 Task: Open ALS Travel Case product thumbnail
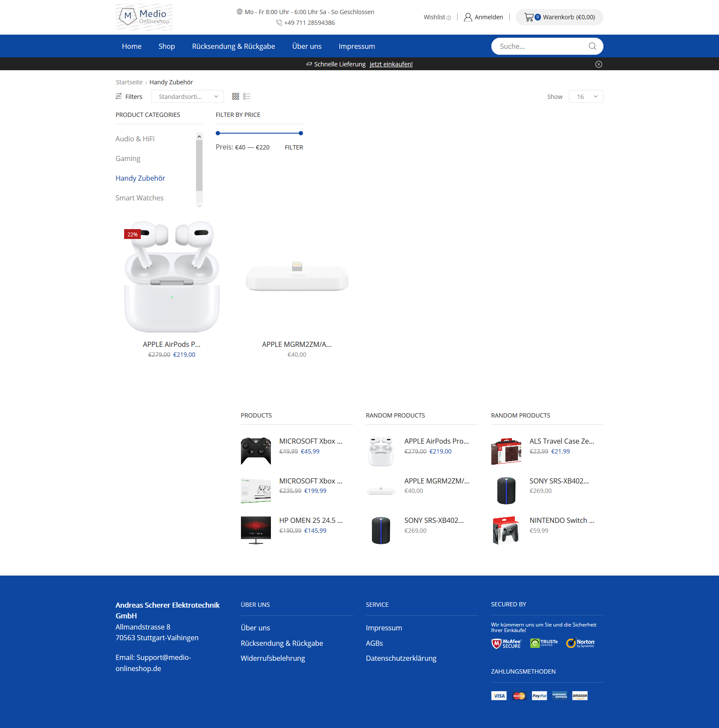click(506, 451)
